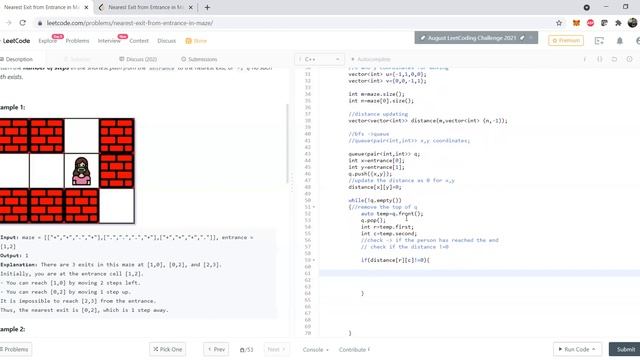Open the Contribute dropdown
The image size is (640, 360).
click(354, 349)
